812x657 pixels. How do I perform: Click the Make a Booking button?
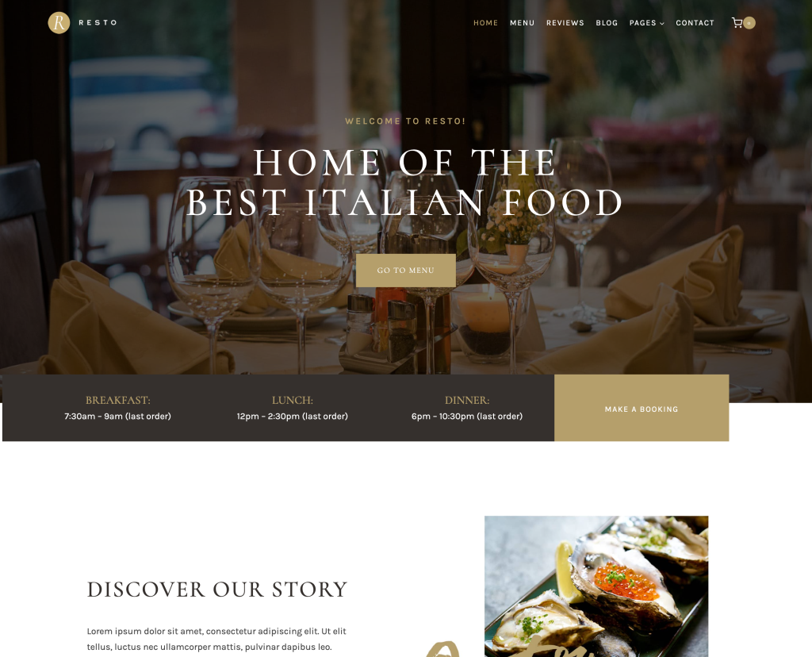641,409
